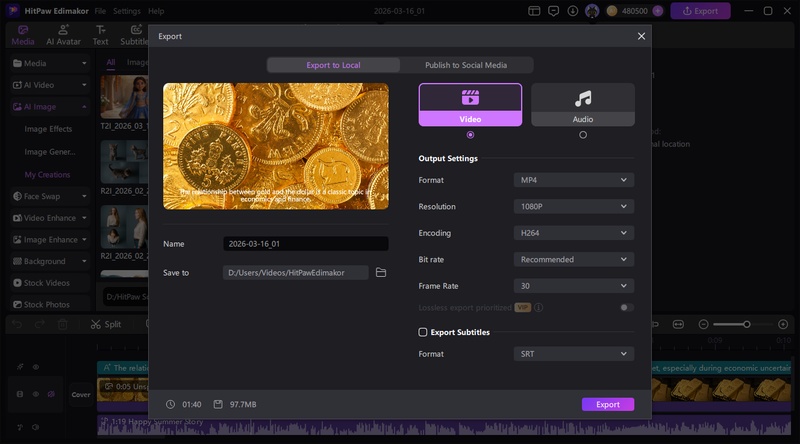
Task: Switch to Publish to Social Media tab
Action: (x=466, y=65)
